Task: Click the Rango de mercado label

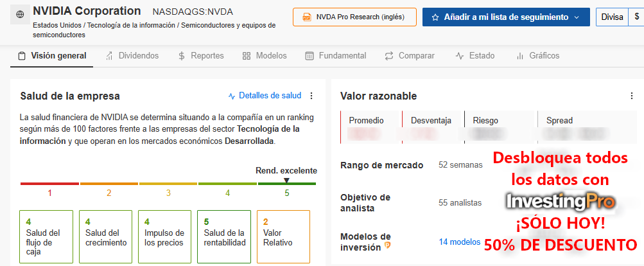Action: pos(382,165)
